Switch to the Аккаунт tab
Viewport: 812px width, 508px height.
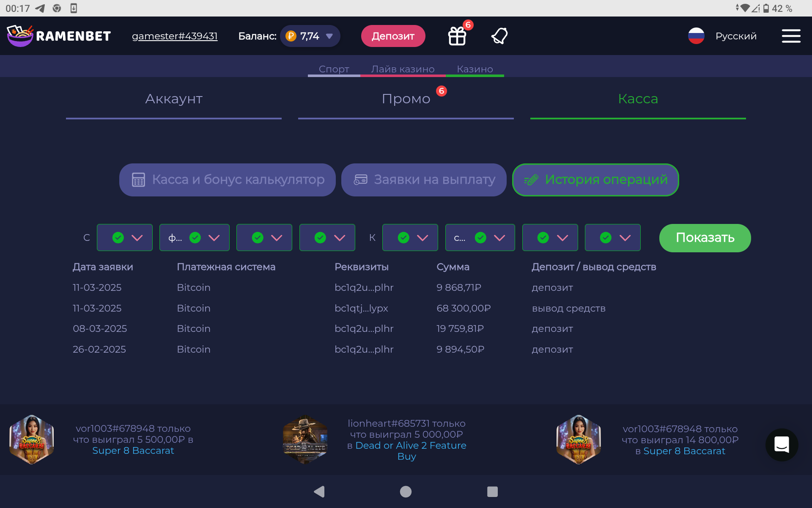click(174, 99)
